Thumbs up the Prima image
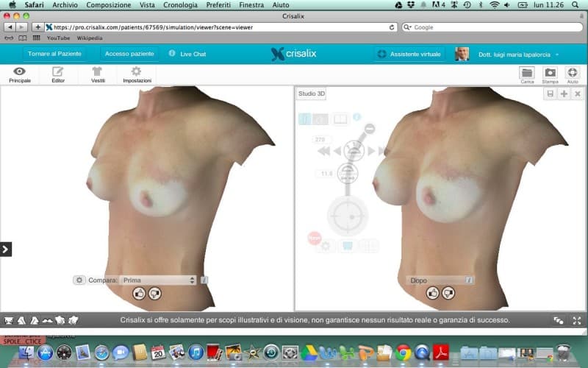The width and height of the screenshot is (588, 368). pyautogui.click(x=139, y=293)
